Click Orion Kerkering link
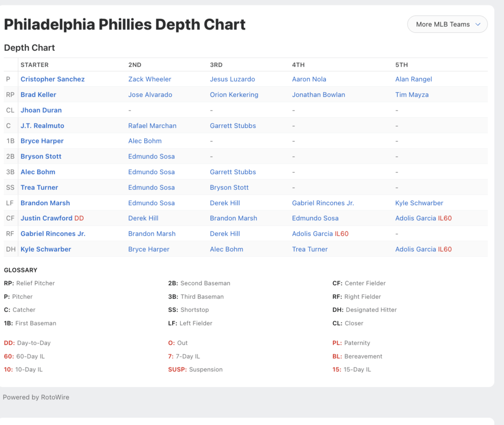This screenshot has height=425, width=504. (234, 95)
